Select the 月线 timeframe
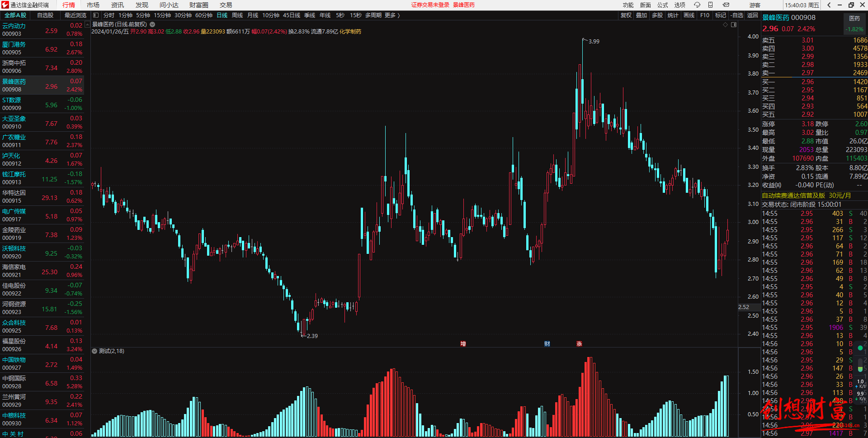This screenshot has height=438, width=868. tap(253, 15)
